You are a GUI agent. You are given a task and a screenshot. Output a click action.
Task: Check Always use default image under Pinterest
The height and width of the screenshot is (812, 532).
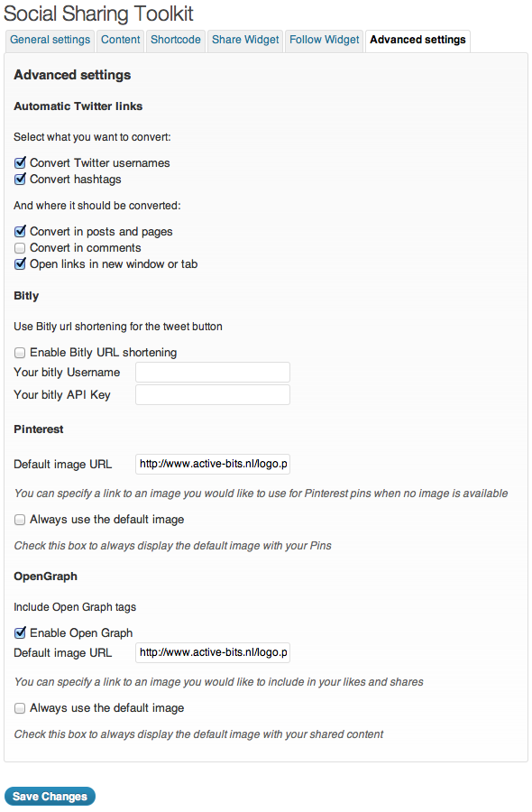[x=20, y=520]
